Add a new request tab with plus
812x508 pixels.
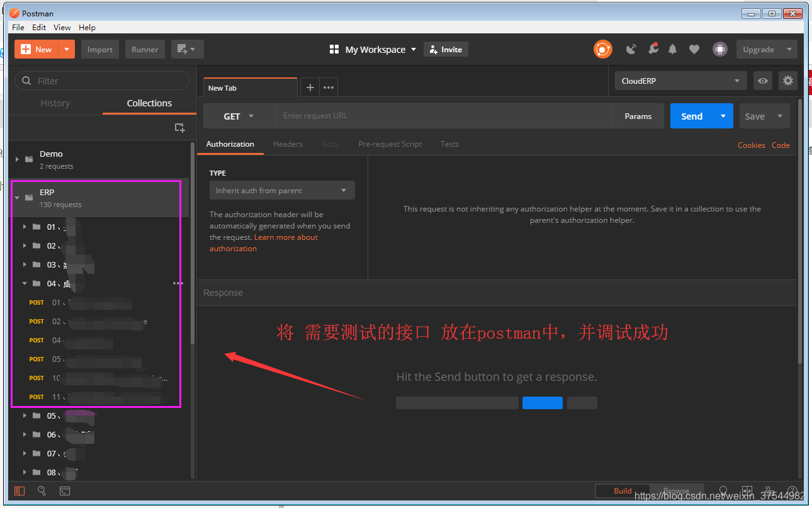pyautogui.click(x=310, y=87)
